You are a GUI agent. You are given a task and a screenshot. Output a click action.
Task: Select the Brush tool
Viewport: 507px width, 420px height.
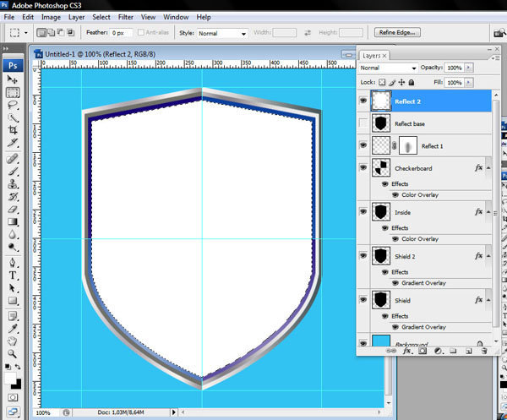point(13,172)
